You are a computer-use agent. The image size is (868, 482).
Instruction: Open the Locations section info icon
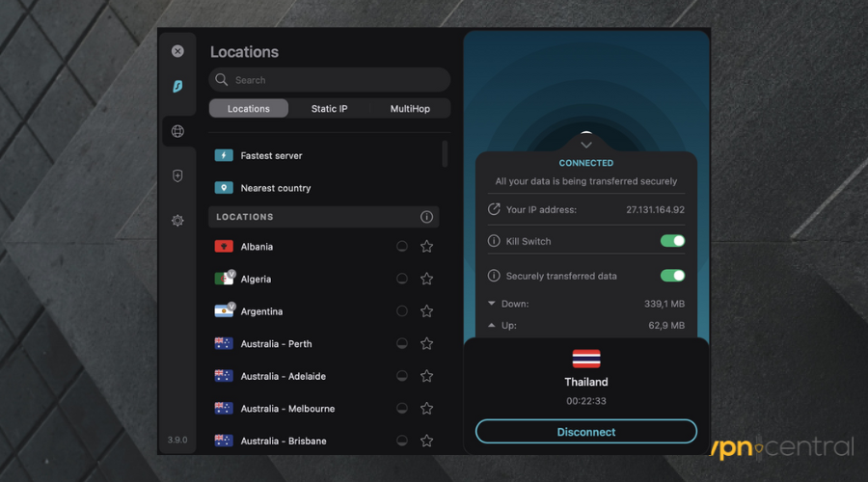click(x=426, y=217)
